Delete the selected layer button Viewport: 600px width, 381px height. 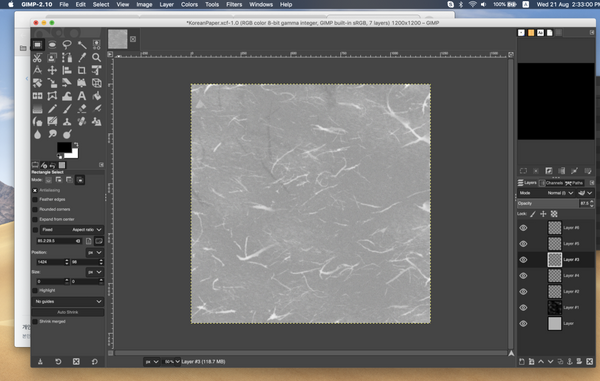coord(590,362)
